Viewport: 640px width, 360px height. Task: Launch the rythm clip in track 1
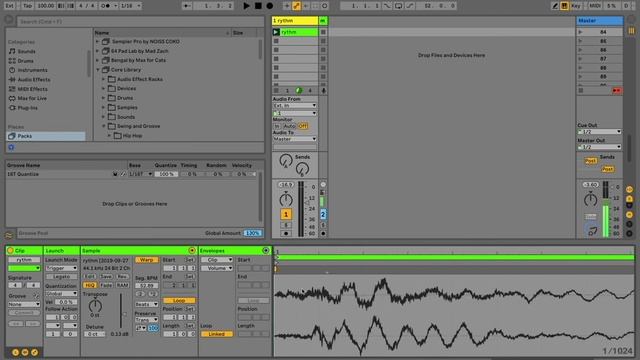pos(276,32)
